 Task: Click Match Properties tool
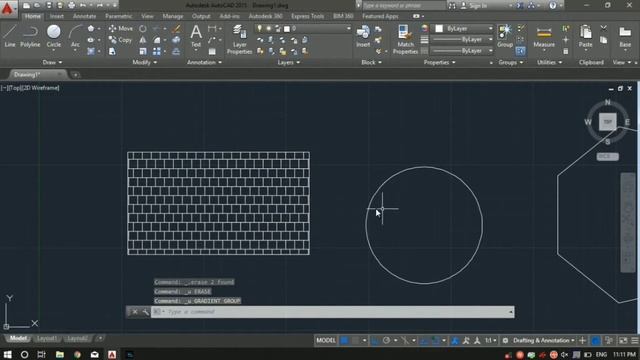tap(405, 40)
